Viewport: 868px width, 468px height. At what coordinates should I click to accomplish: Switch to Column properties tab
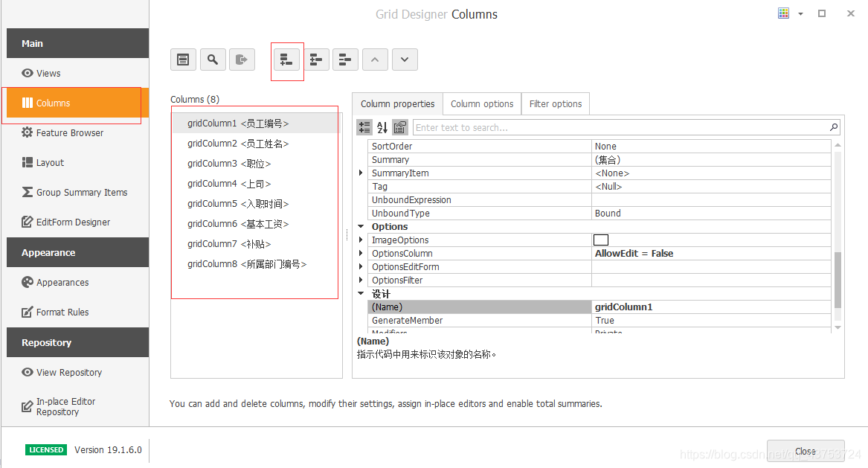click(x=397, y=104)
